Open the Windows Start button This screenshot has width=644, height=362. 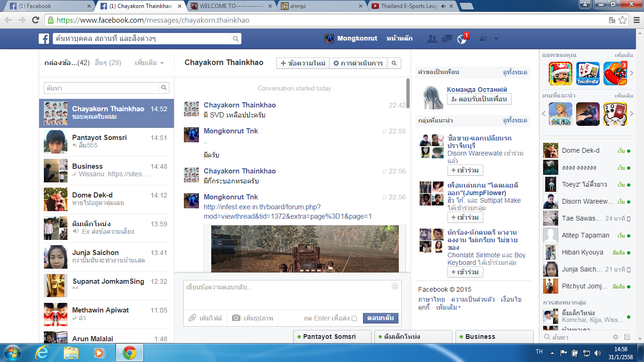[12, 353]
